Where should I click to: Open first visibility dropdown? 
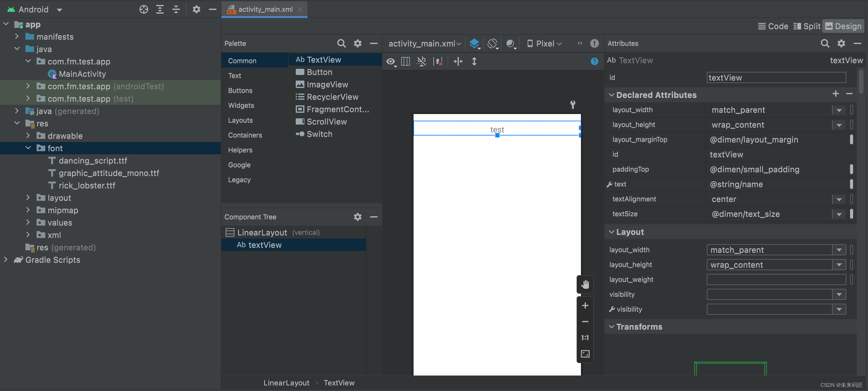click(839, 294)
